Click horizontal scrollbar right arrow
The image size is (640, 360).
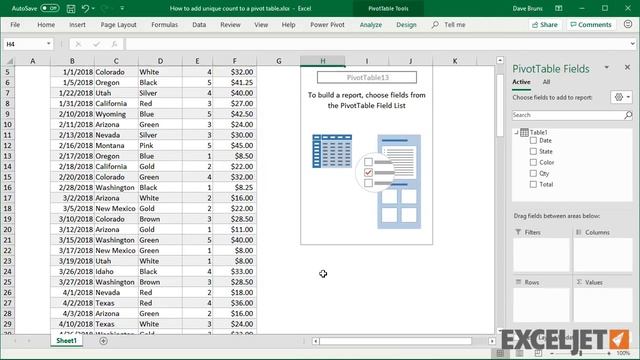pos(492,341)
